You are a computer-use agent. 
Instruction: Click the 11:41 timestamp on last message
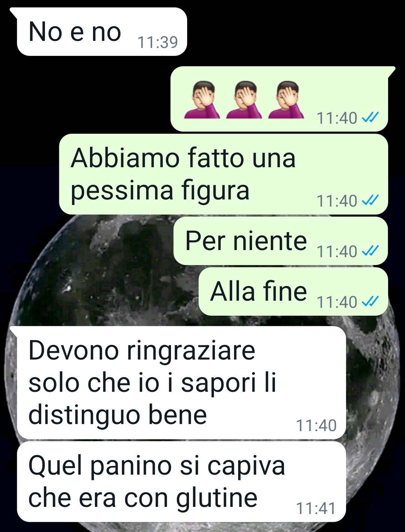tap(316, 508)
